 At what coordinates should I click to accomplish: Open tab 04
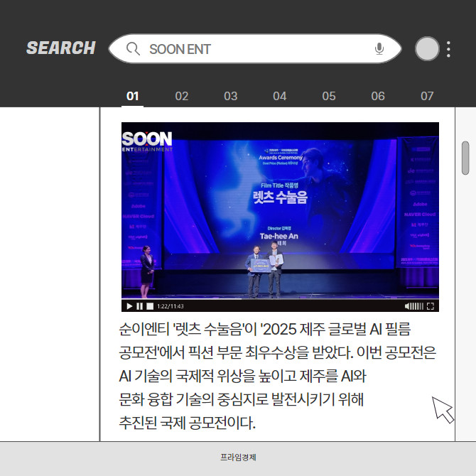(x=280, y=96)
